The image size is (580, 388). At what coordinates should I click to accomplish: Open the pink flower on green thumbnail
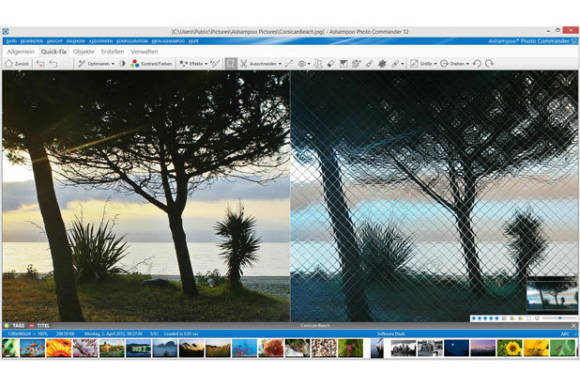(351, 348)
